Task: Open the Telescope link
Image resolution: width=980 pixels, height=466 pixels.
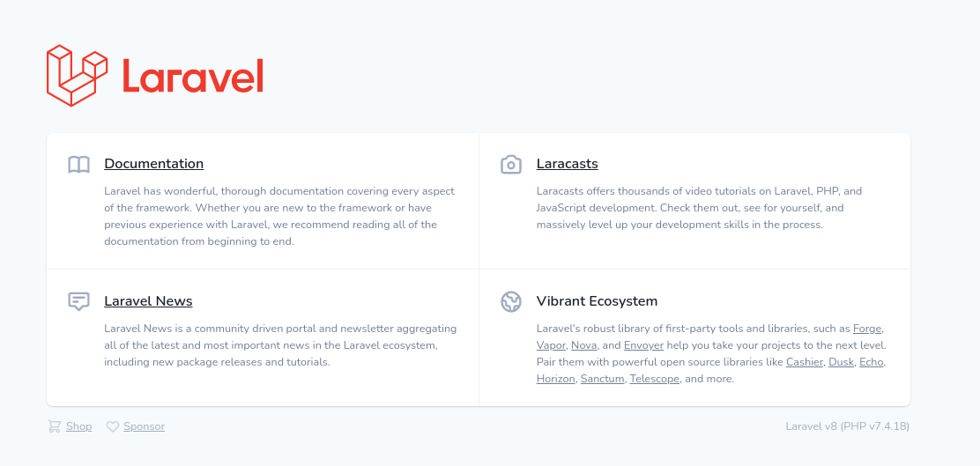Action: tap(654, 379)
